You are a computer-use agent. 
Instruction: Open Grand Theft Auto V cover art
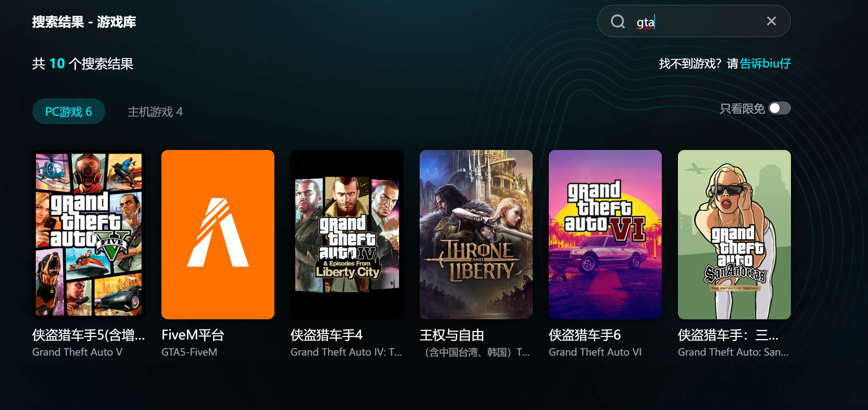click(x=89, y=235)
